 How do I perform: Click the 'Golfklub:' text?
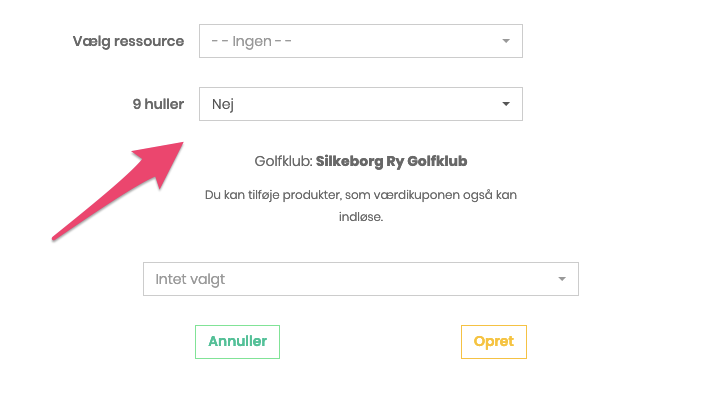(284, 161)
